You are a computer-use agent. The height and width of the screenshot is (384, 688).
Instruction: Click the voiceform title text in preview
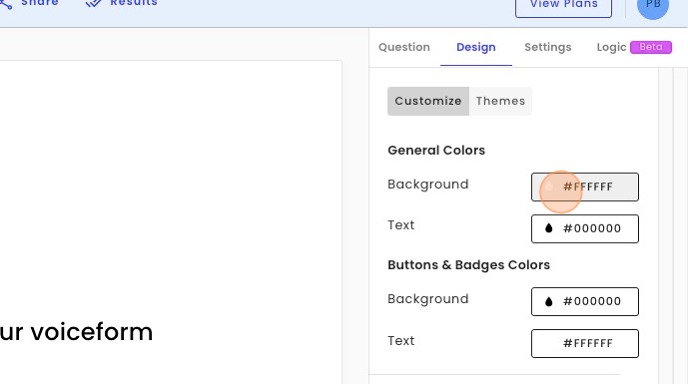tap(76, 332)
